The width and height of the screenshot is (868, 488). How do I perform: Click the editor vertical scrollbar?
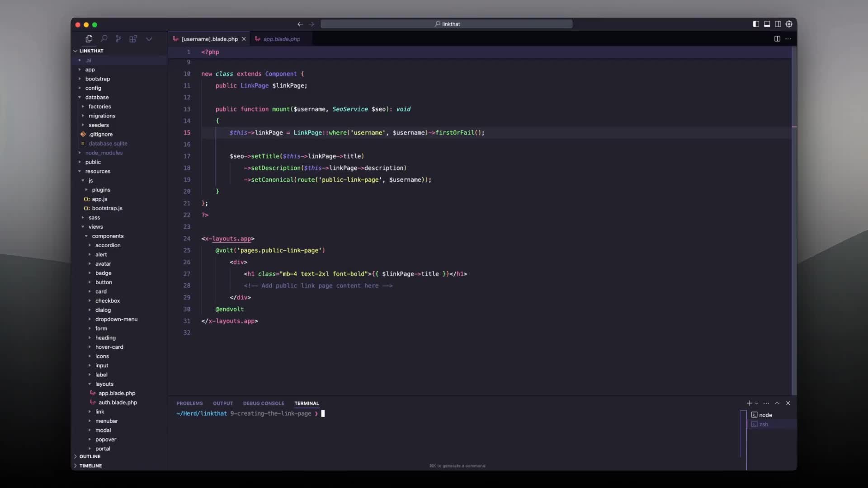794,221
